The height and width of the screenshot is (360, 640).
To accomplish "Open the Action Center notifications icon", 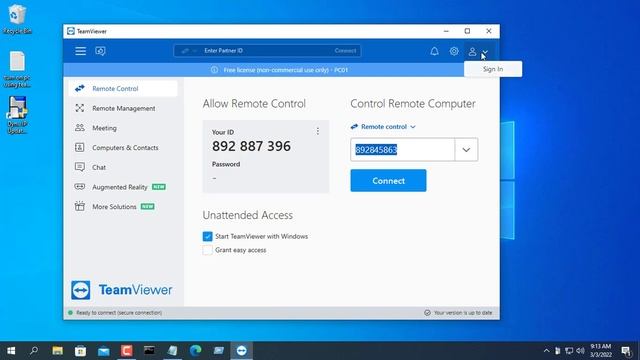I will [x=626, y=351].
